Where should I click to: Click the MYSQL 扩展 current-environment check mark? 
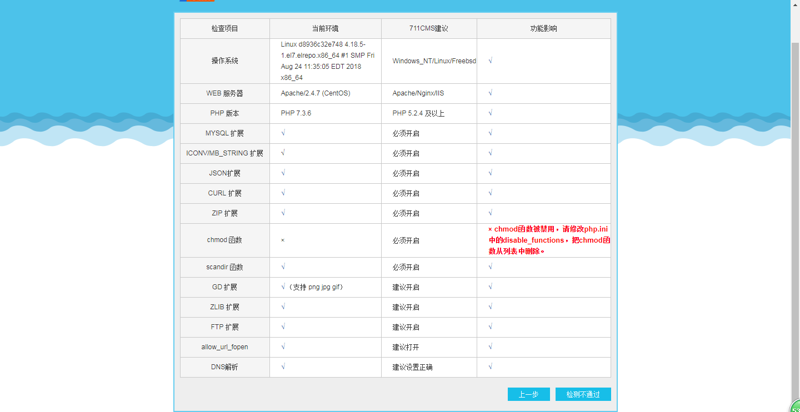click(283, 133)
